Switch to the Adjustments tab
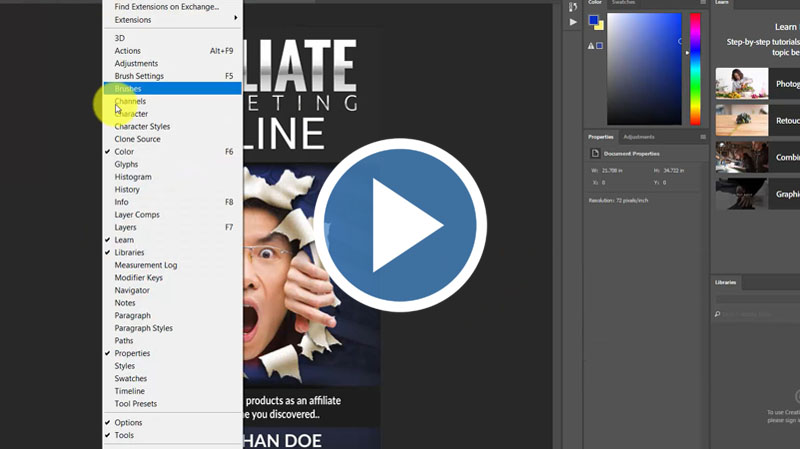 tap(638, 136)
